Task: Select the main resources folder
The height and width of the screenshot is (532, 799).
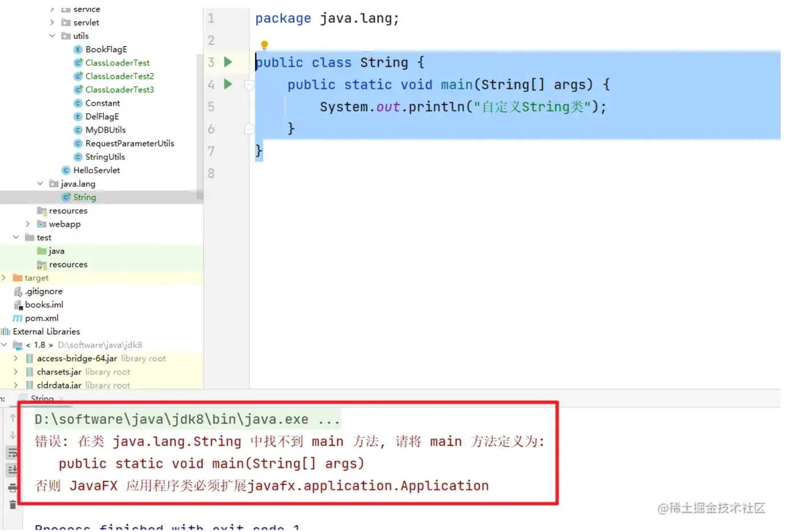Action: pyautogui.click(x=68, y=210)
